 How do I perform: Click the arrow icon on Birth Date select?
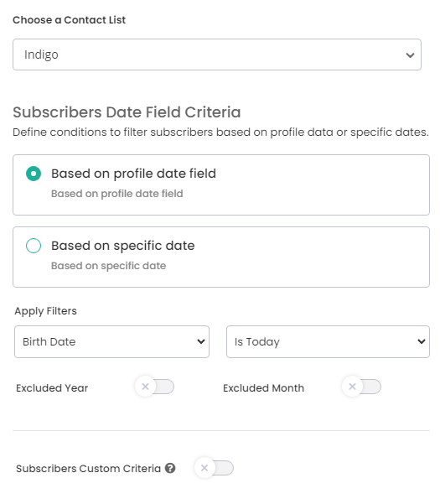pyautogui.click(x=201, y=341)
